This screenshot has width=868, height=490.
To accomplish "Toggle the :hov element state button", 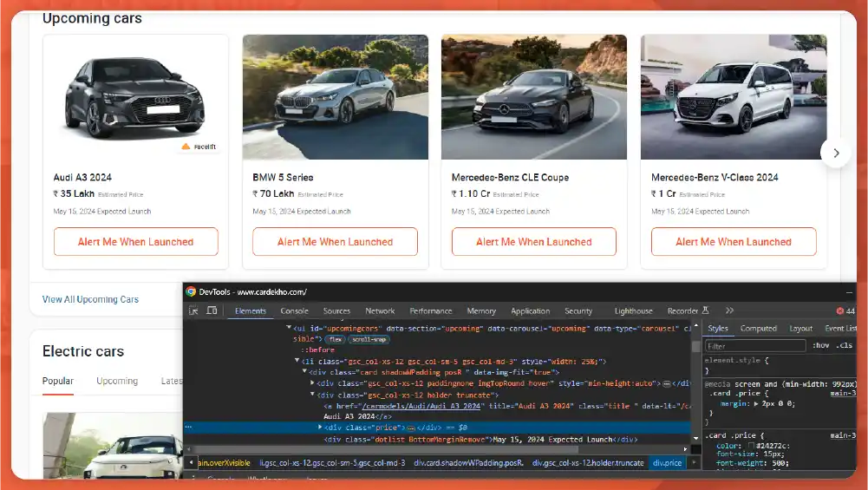I will tap(821, 345).
